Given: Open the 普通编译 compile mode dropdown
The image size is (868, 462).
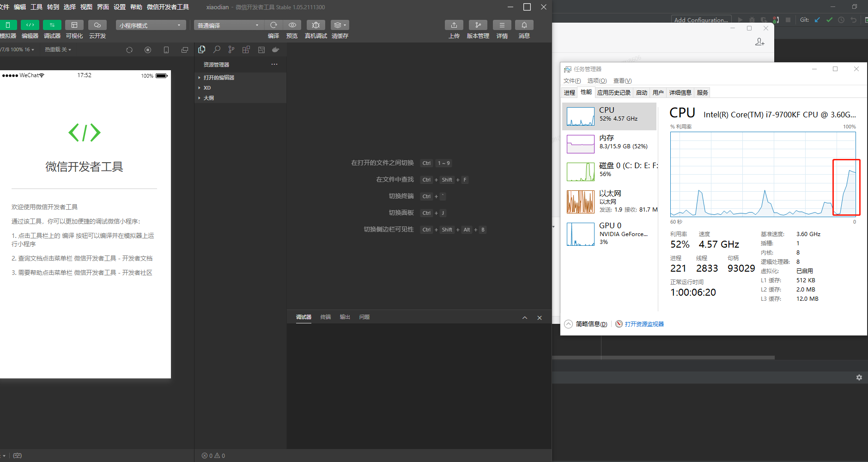Looking at the screenshot, I should point(229,25).
